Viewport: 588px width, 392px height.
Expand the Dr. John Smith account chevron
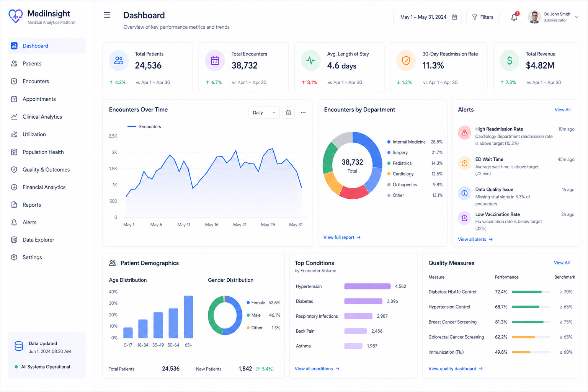click(x=577, y=17)
